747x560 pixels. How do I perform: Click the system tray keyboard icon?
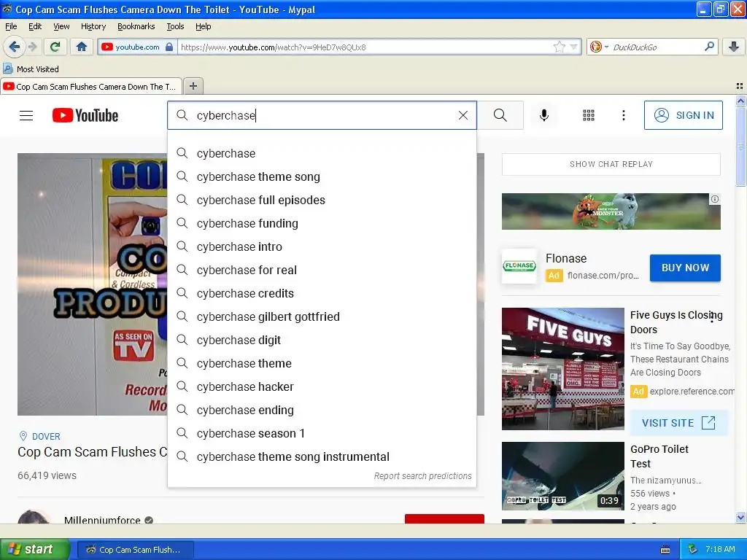tap(665, 550)
